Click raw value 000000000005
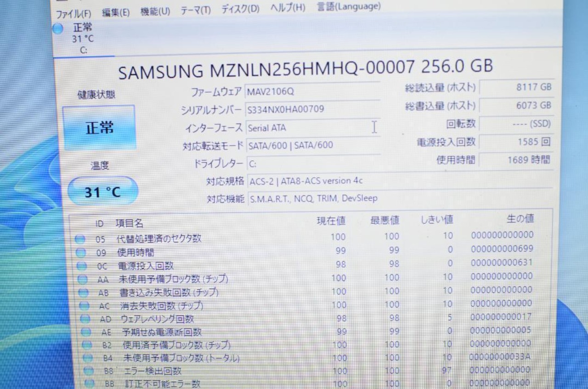This screenshot has width=588, height=389. pos(501,330)
